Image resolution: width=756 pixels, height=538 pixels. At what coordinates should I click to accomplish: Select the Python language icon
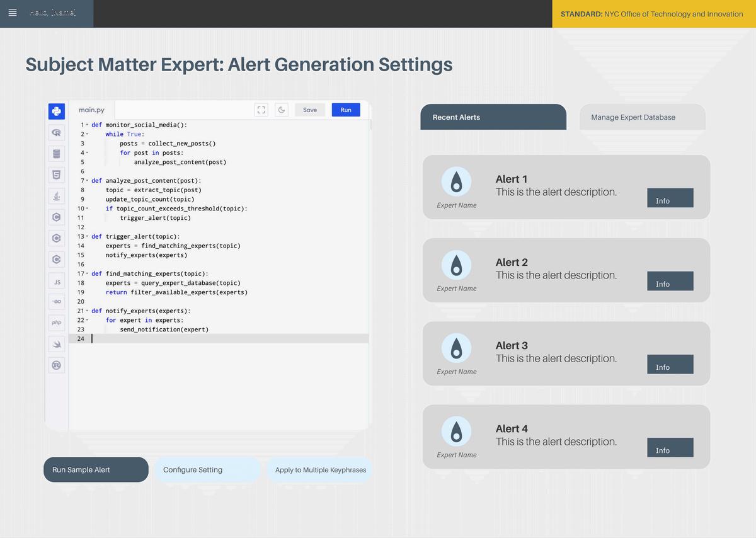57,112
